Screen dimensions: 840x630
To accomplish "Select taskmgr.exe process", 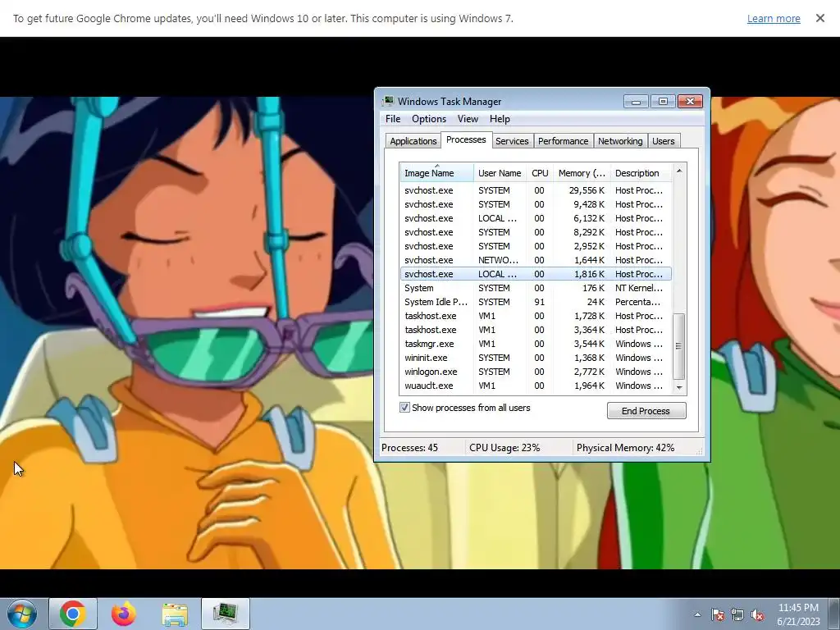I will click(536, 344).
